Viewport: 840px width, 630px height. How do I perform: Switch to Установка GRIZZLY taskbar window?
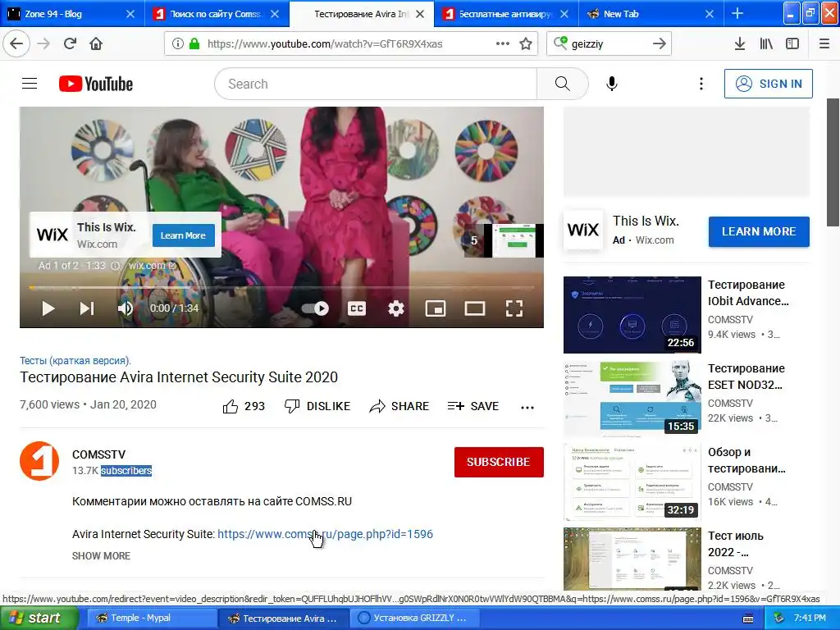click(x=413, y=619)
